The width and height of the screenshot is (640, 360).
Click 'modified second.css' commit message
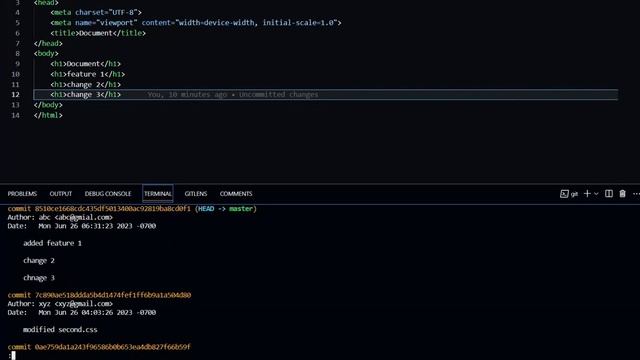[60, 329]
